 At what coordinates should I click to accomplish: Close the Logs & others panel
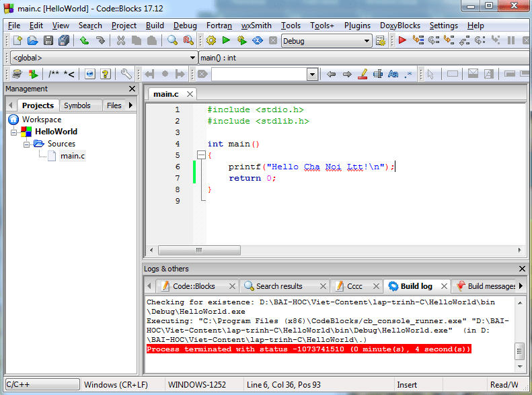(x=522, y=269)
